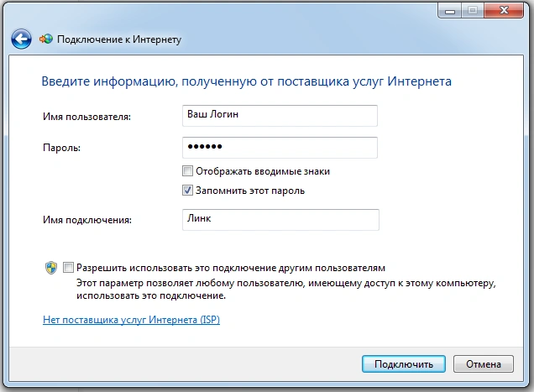Click the network globe icon in the title
The width and height of the screenshot is (534, 392).
click(47, 39)
